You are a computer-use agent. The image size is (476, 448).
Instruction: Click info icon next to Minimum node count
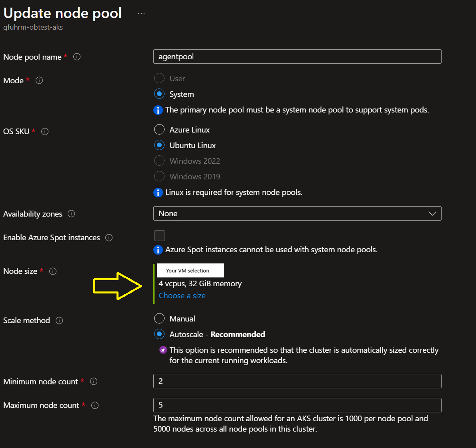pos(94,382)
